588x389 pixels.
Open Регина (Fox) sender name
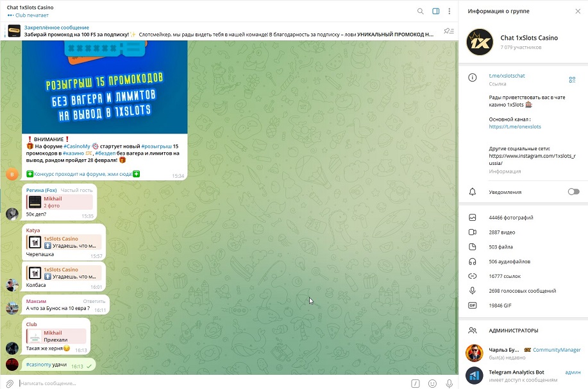point(41,190)
